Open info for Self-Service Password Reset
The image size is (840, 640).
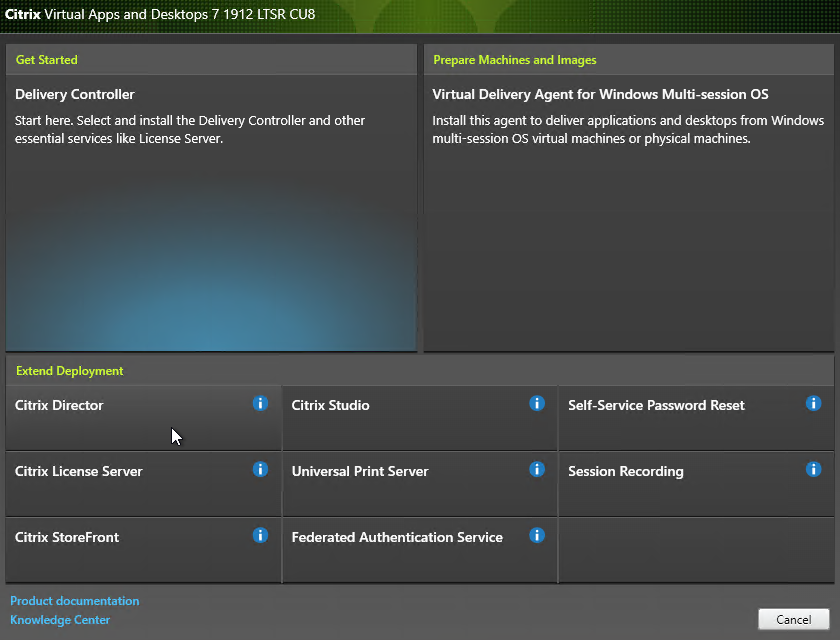(x=813, y=403)
